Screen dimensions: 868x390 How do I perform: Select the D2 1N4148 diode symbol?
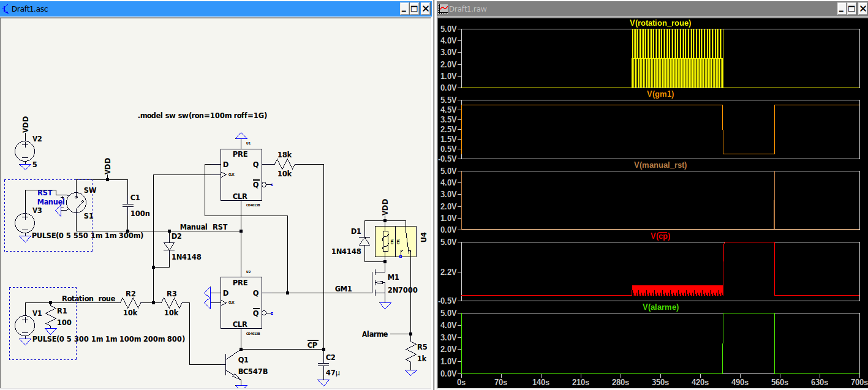click(168, 246)
